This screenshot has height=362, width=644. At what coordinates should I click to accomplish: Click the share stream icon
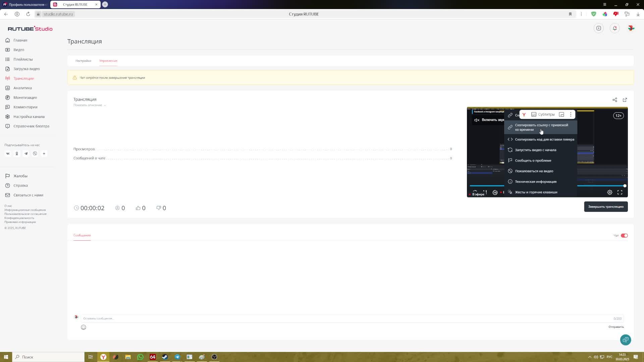(614, 100)
